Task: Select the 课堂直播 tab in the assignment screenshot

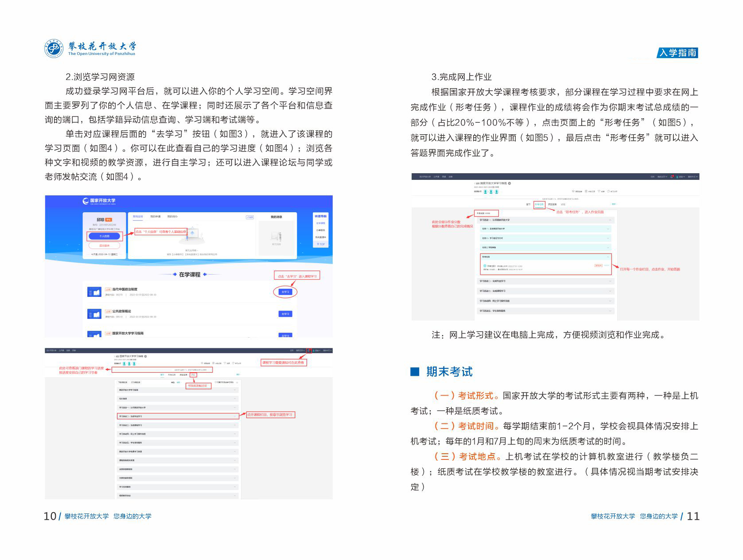Action: 552,205
